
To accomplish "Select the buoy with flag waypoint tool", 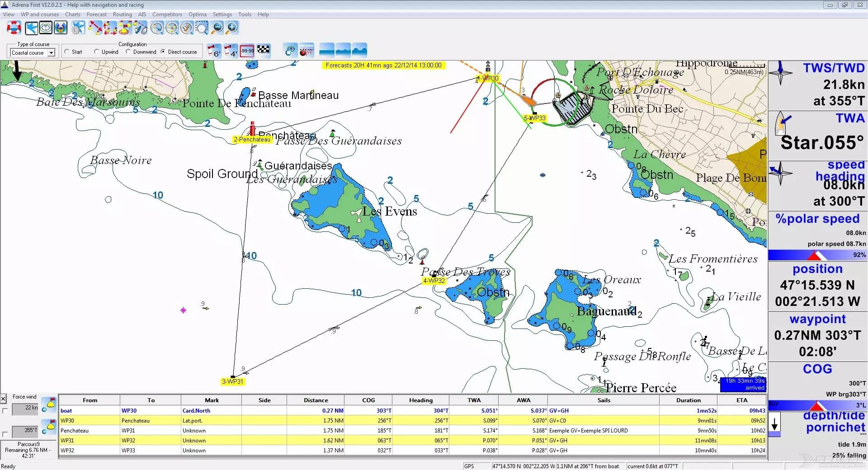I will [x=125, y=28].
